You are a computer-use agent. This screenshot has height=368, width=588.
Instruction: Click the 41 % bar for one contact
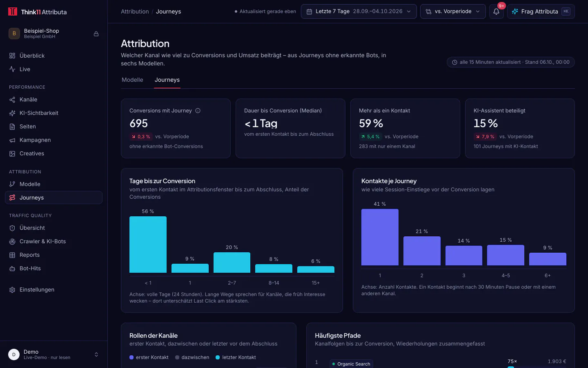(x=380, y=237)
